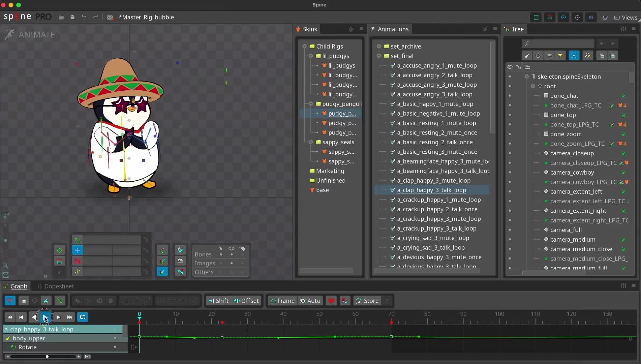Open the Skins panel tab
Image resolution: width=641 pixels, height=364 pixels.
[x=306, y=29]
